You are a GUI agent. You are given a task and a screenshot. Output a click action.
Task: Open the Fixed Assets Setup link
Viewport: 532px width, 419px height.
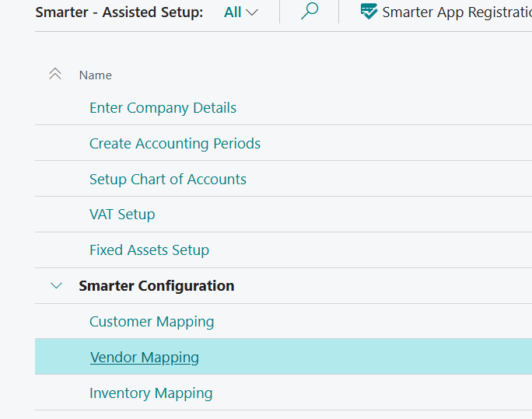pyautogui.click(x=149, y=250)
